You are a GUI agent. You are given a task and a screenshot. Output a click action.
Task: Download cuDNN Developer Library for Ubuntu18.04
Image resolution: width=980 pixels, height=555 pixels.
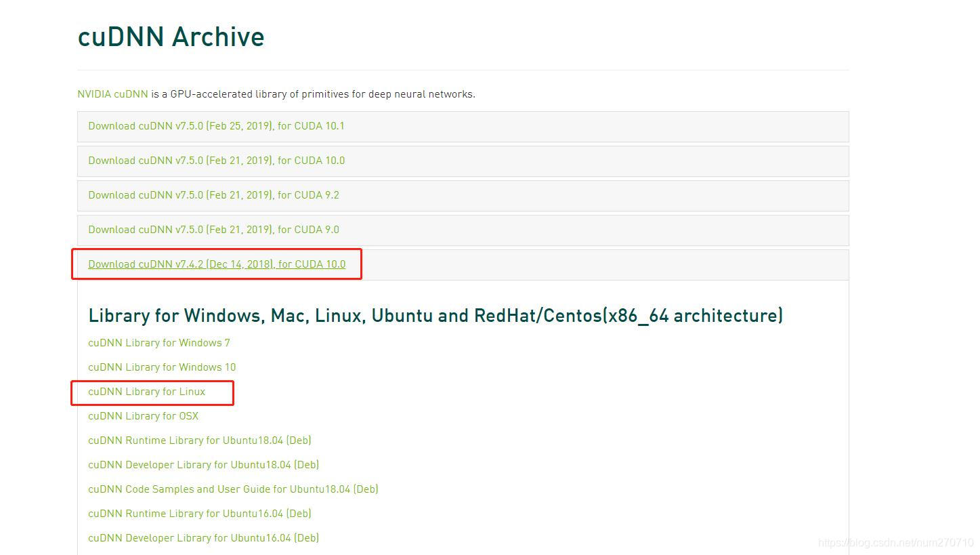pyautogui.click(x=203, y=465)
